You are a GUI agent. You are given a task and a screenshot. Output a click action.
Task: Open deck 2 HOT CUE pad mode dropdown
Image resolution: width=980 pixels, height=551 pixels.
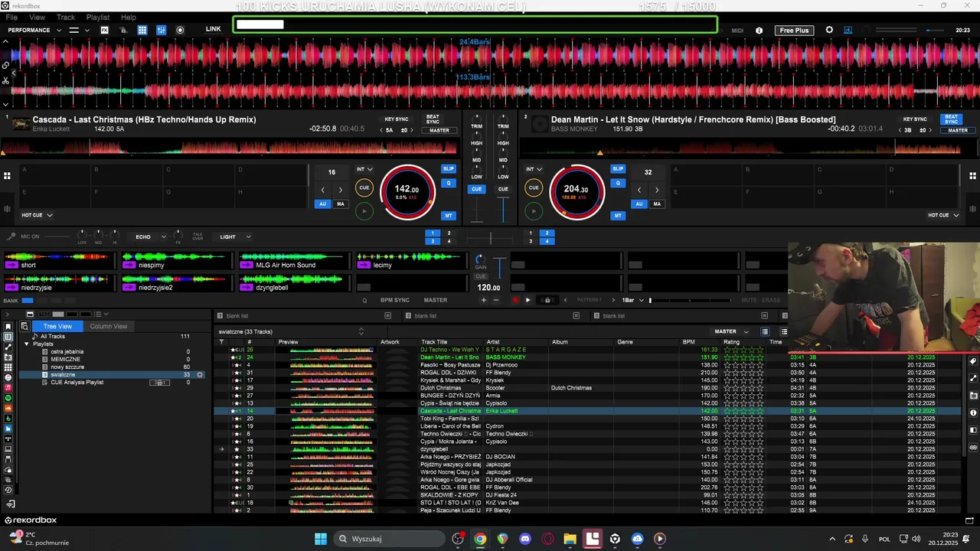pyautogui.click(x=943, y=215)
